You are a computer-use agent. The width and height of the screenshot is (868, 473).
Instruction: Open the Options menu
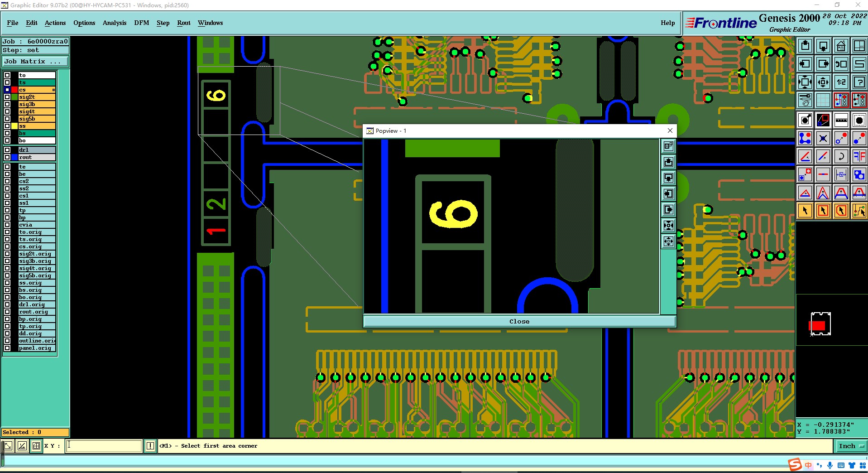coord(84,23)
